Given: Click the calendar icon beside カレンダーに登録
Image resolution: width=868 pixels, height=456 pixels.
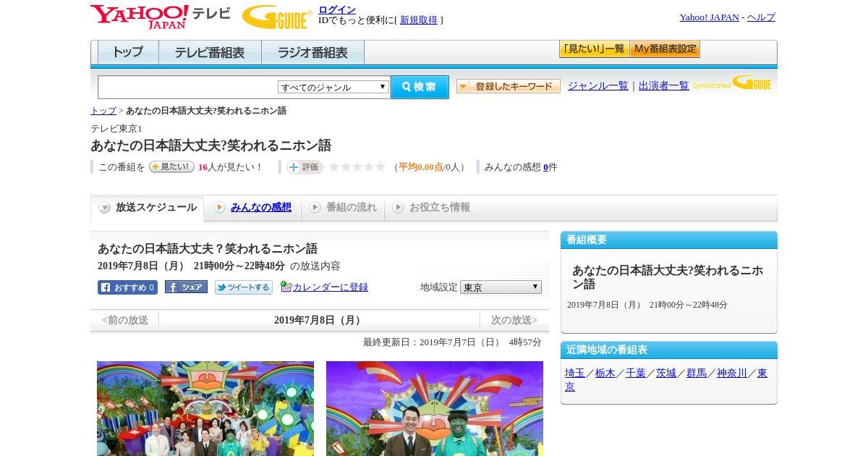Looking at the screenshot, I should [286, 286].
